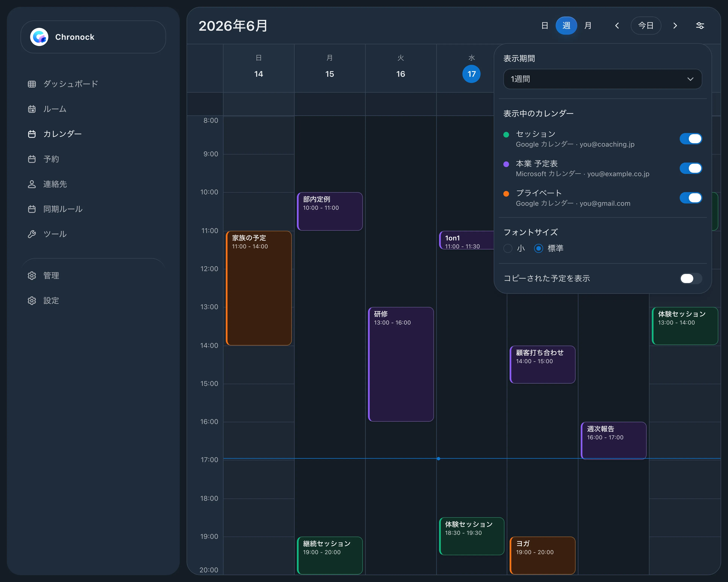This screenshot has height=582, width=728.
Task: Go to next week arrow
Action: 675,26
